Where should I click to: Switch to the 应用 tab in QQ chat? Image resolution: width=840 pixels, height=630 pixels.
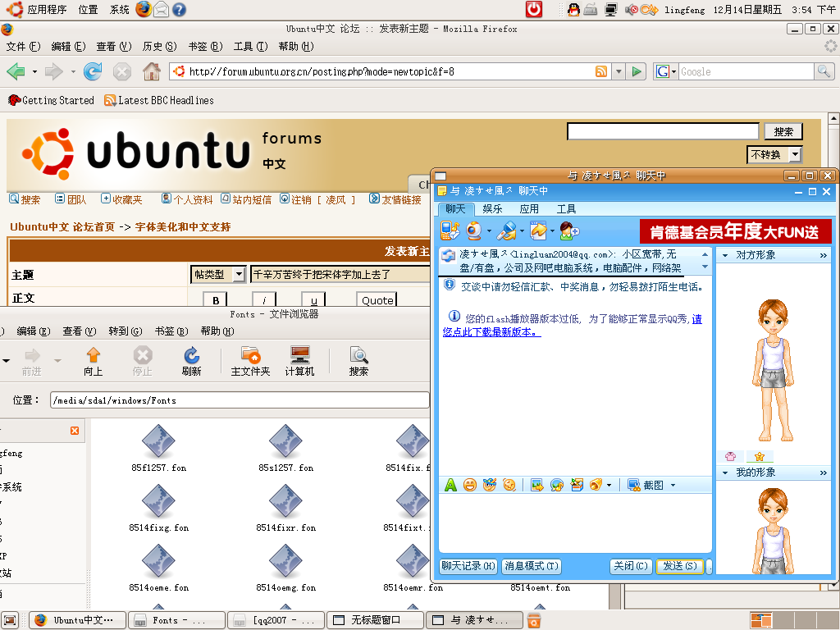(529, 209)
